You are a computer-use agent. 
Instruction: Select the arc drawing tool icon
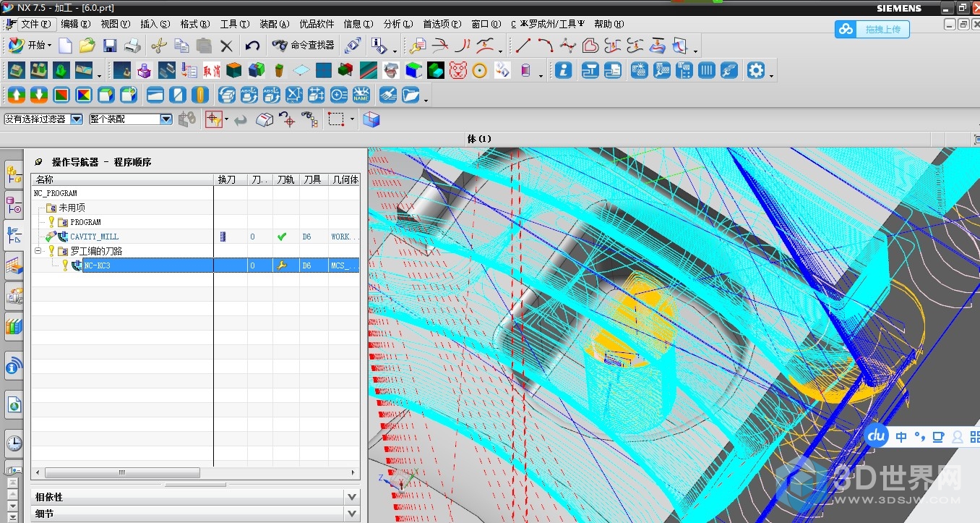(x=546, y=46)
